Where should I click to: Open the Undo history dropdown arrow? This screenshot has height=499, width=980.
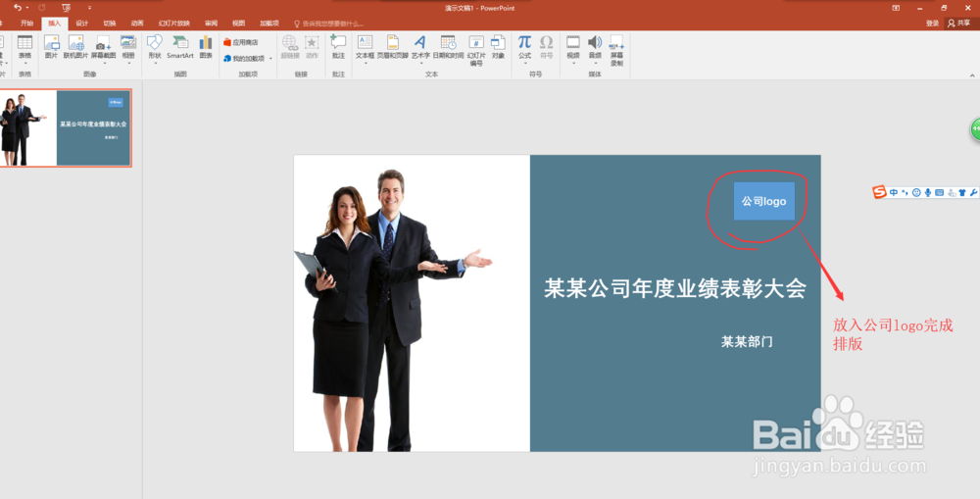[26, 8]
